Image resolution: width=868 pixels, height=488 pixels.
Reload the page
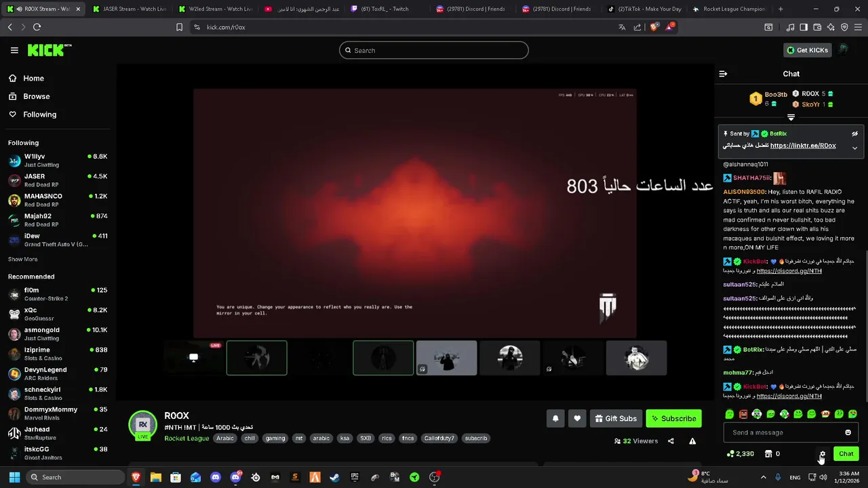click(37, 27)
